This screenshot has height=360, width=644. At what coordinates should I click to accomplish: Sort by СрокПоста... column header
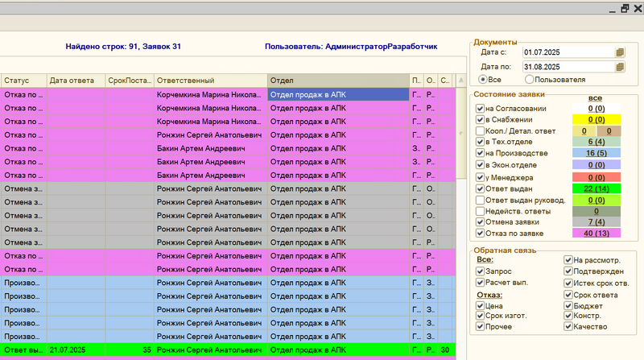point(130,81)
